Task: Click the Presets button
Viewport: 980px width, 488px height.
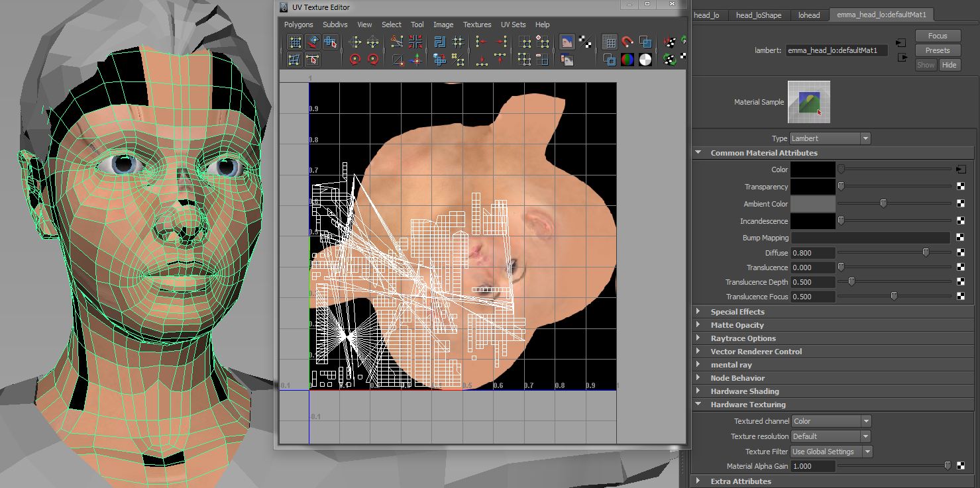Action: coord(937,50)
